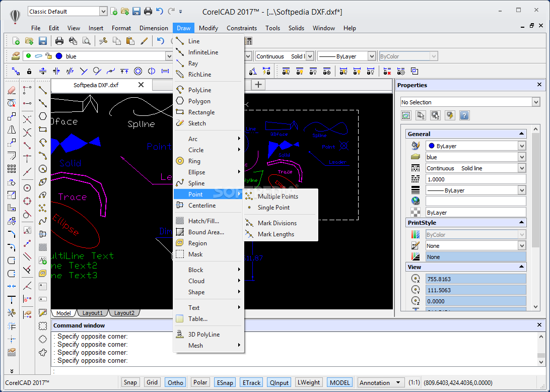Select Mark Divisions in the Point submenu
This screenshot has height=392, width=550.
(x=277, y=223)
